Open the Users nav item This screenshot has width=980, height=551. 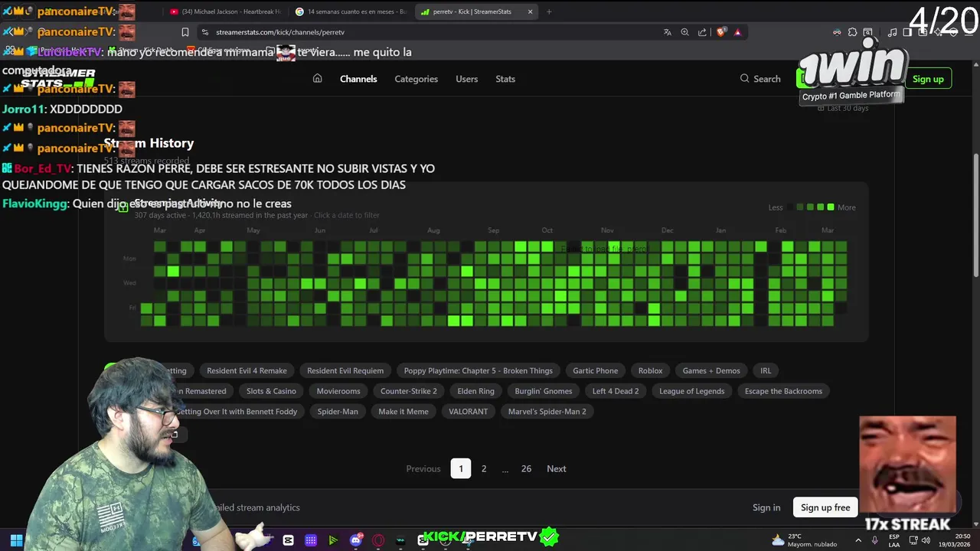(x=466, y=79)
